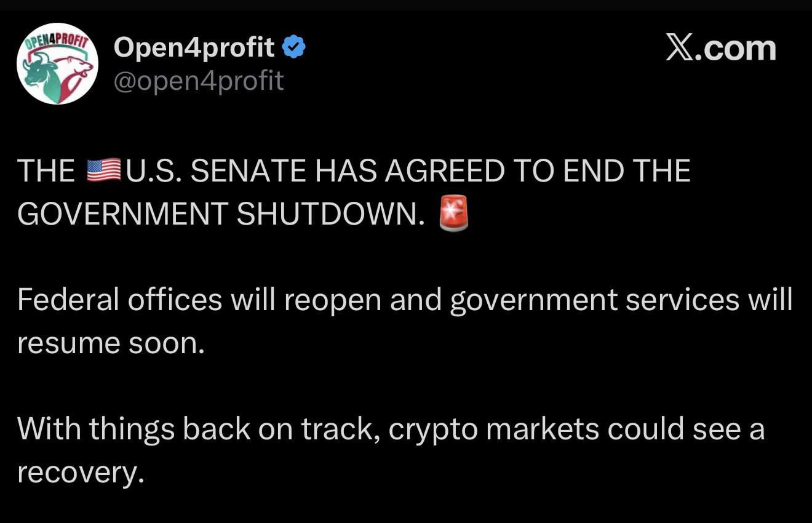
Task: Click the phrase "resume soon."
Action: click(x=110, y=343)
